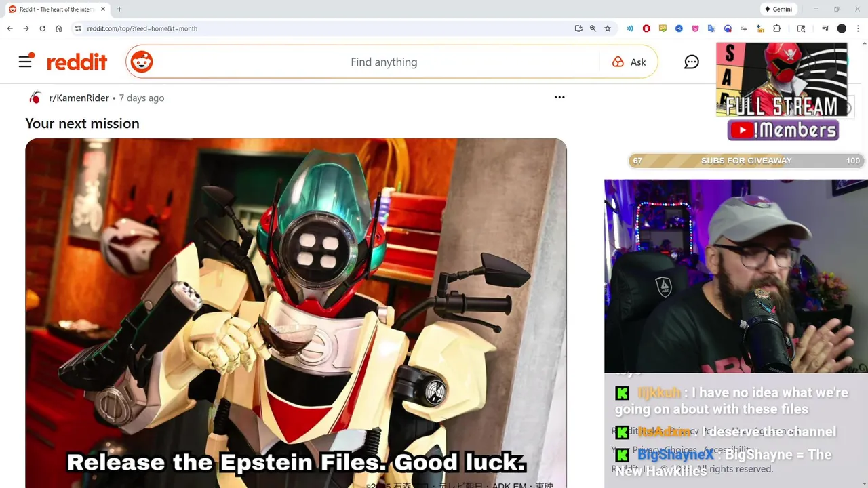Click the streamer webcam overlay
This screenshot has width=868, height=488.
click(x=736, y=276)
